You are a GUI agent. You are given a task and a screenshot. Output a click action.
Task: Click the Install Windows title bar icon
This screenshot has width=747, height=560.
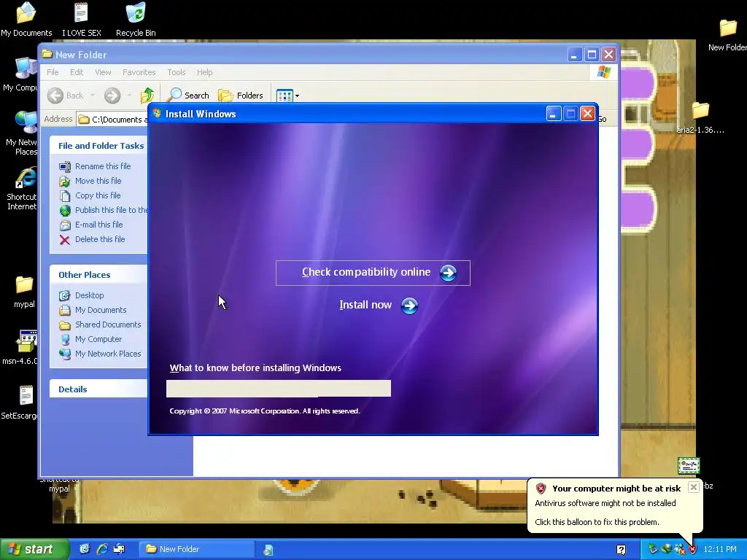158,113
